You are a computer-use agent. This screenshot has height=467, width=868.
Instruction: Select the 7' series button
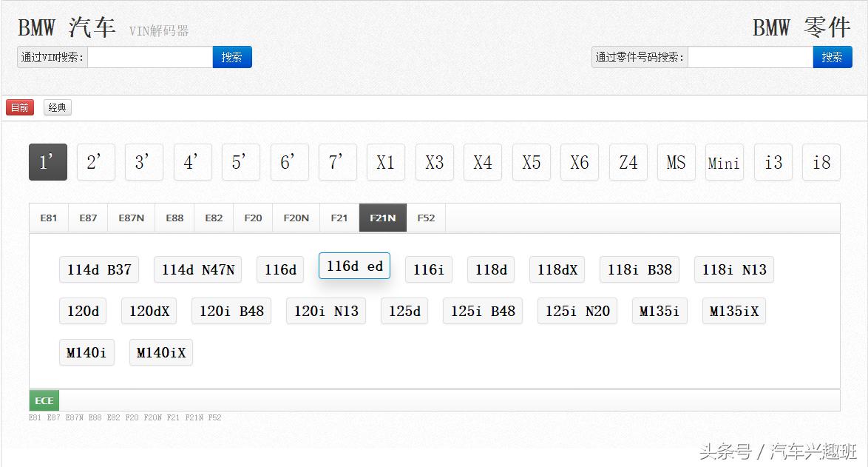[338, 162]
